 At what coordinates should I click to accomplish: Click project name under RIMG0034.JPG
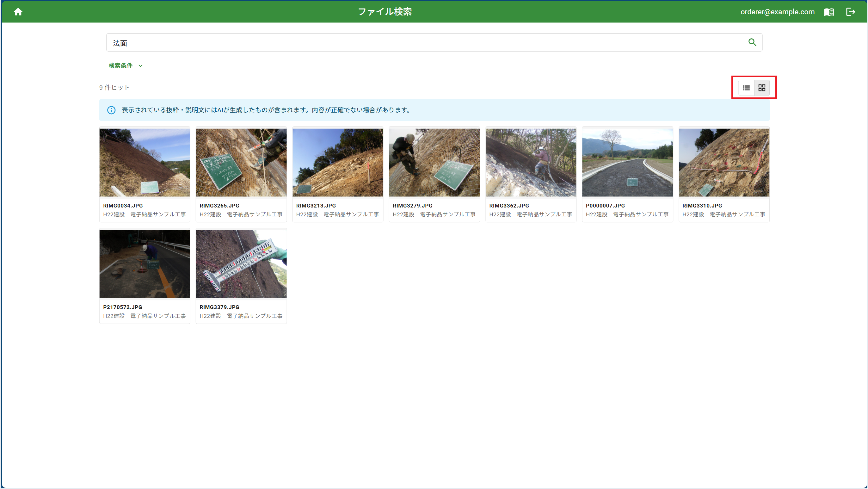click(145, 214)
